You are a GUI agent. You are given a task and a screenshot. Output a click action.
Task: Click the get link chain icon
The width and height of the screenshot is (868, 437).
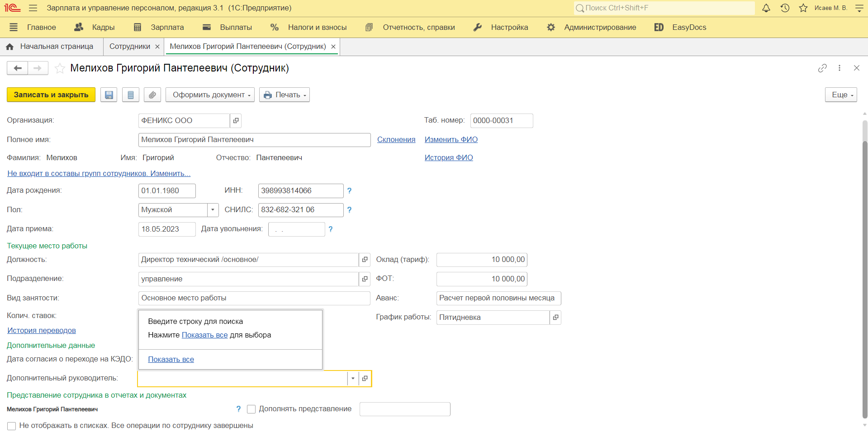822,68
